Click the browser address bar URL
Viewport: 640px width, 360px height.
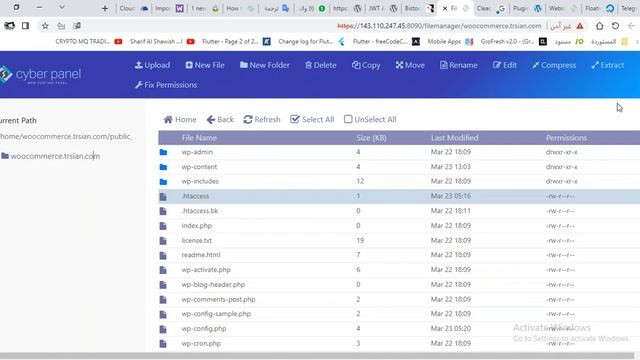point(439,26)
